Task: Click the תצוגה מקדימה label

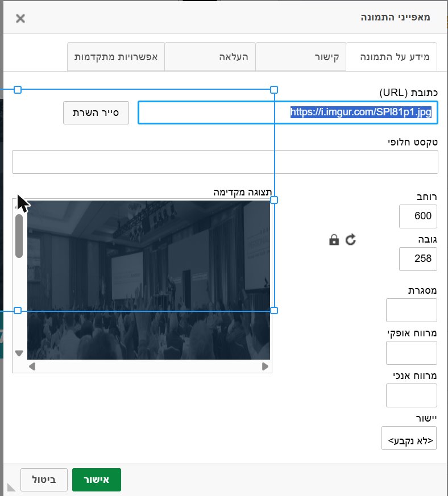Action: pyautogui.click(x=243, y=193)
